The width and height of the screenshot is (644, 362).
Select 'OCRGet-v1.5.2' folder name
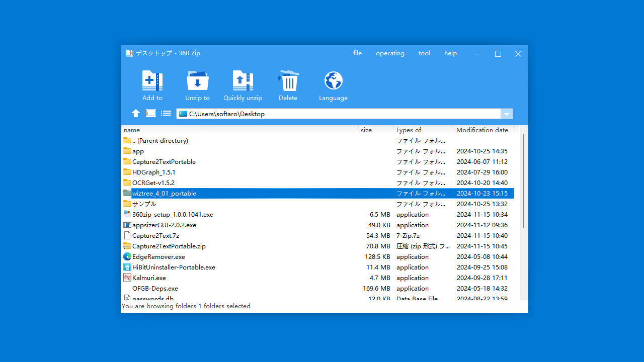tap(153, 183)
